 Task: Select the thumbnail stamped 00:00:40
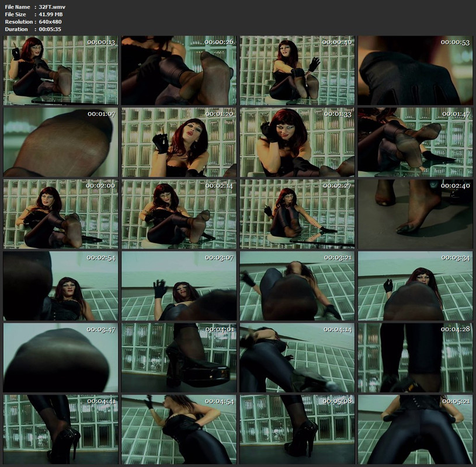[x=297, y=71]
